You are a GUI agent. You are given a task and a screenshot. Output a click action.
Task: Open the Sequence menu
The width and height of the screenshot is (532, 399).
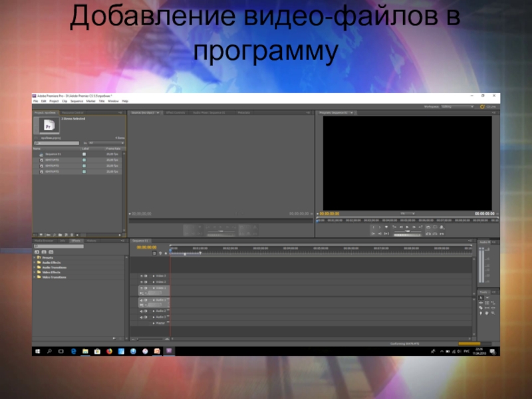(x=75, y=101)
